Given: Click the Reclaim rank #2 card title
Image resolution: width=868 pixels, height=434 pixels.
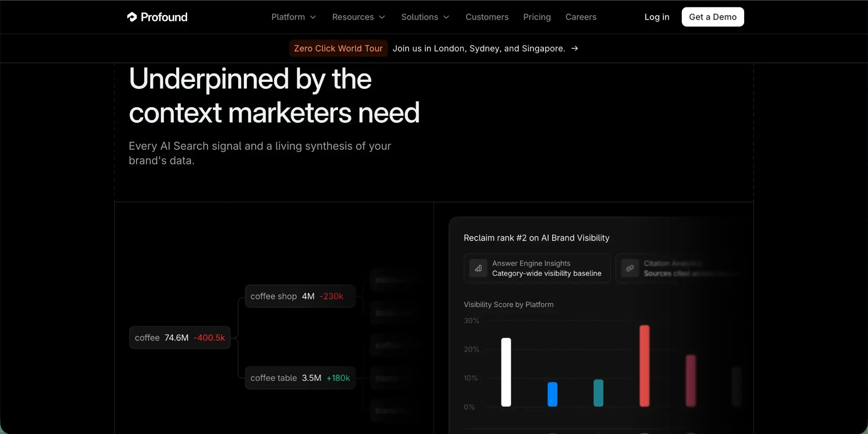Looking at the screenshot, I should click(x=537, y=238).
